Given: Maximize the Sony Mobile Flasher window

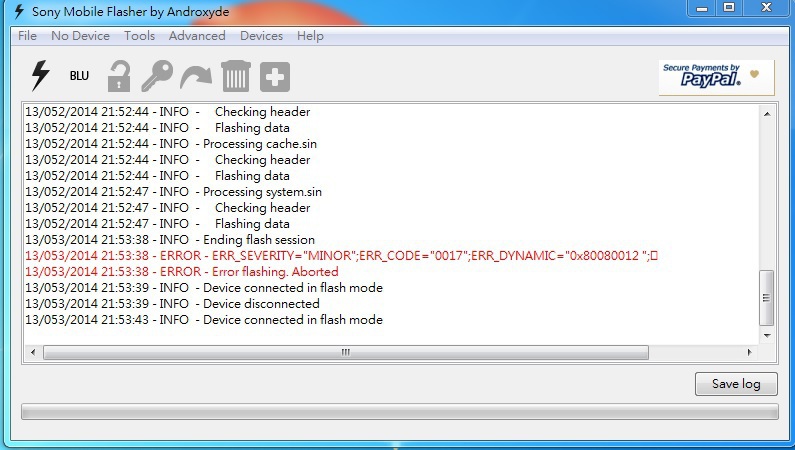Looking at the screenshot, I should (729, 8).
